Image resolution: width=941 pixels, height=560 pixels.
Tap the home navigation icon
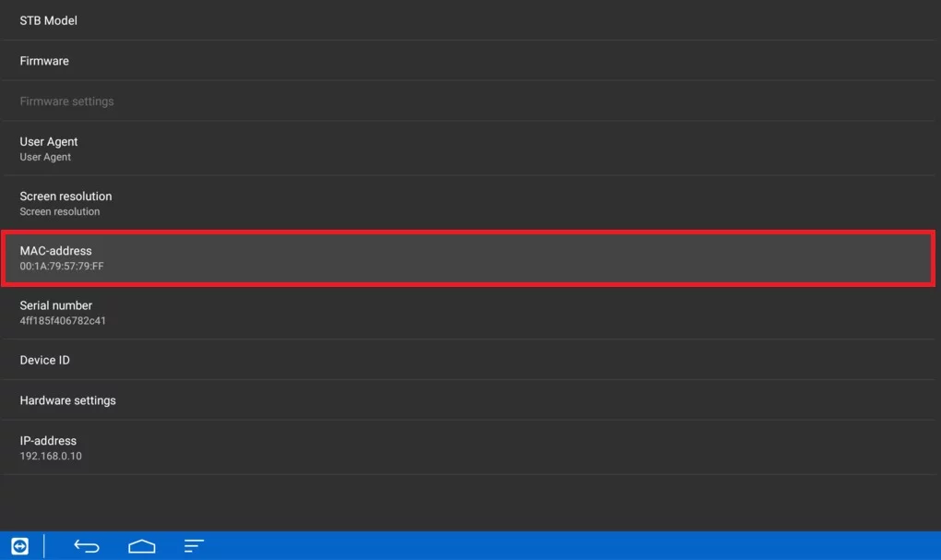coord(142,546)
